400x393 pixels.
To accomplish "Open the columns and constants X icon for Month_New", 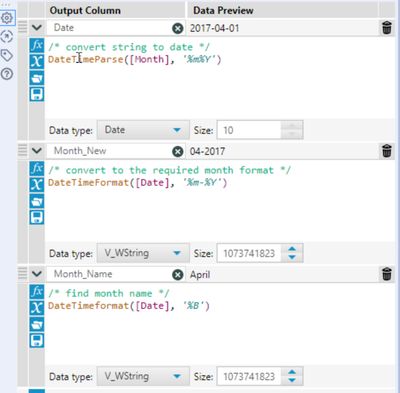I will pos(37,184).
